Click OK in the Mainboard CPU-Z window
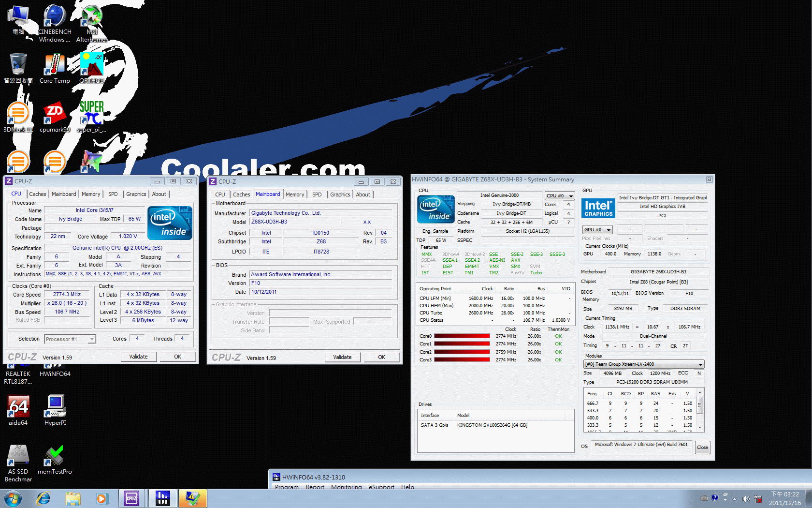 tap(381, 357)
